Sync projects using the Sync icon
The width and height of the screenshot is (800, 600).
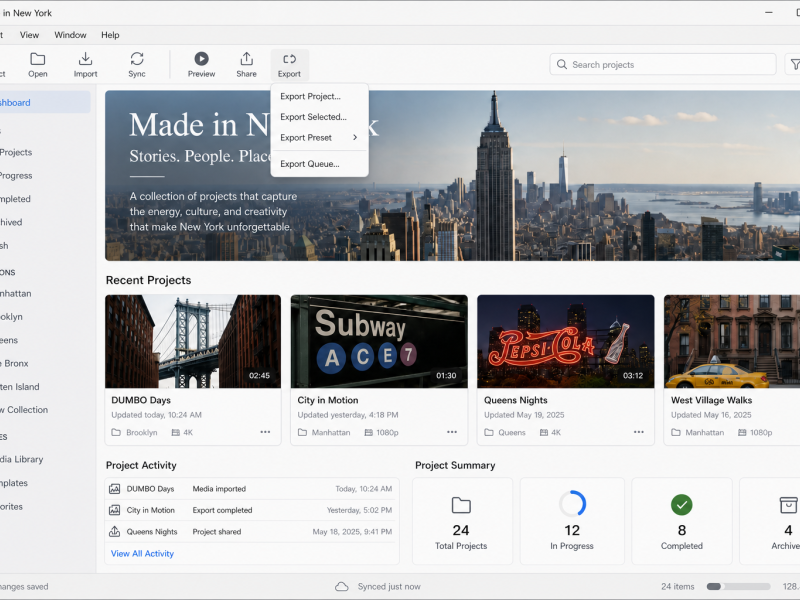click(137, 59)
